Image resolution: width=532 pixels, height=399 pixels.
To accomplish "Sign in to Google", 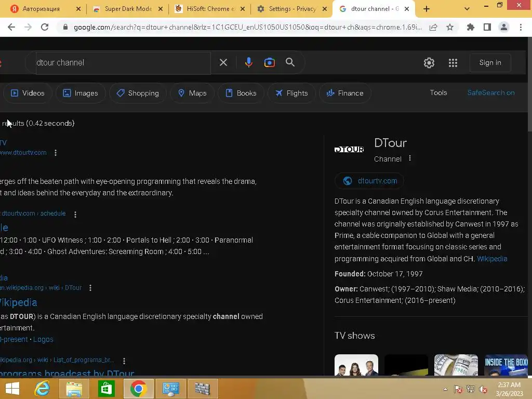I will tap(490, 62).
